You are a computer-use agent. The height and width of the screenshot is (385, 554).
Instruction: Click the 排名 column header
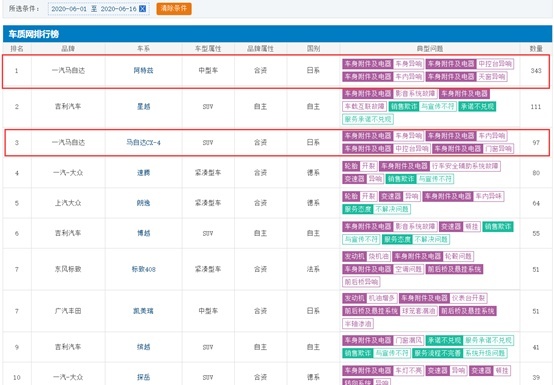click(x=17, y=49)
